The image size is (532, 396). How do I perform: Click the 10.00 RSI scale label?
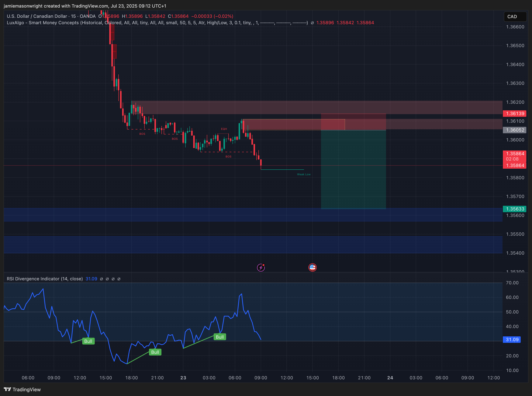point(512,370)
